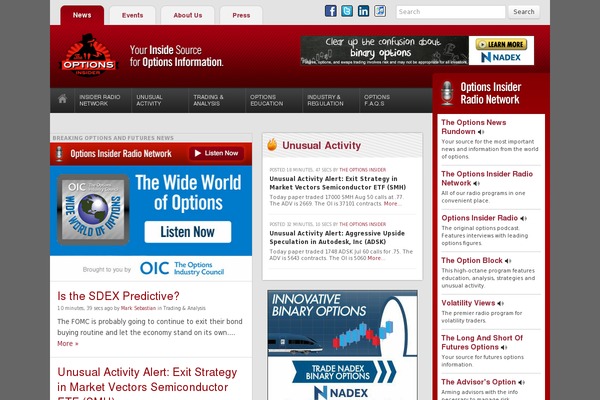Click Options Insider Radio Network sidebar title

(491, 93)
